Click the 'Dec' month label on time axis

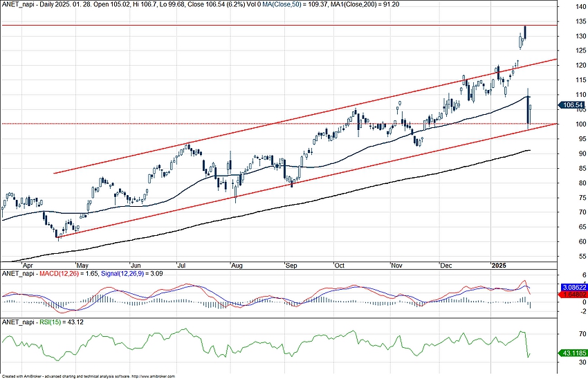(x=446, y=266)
